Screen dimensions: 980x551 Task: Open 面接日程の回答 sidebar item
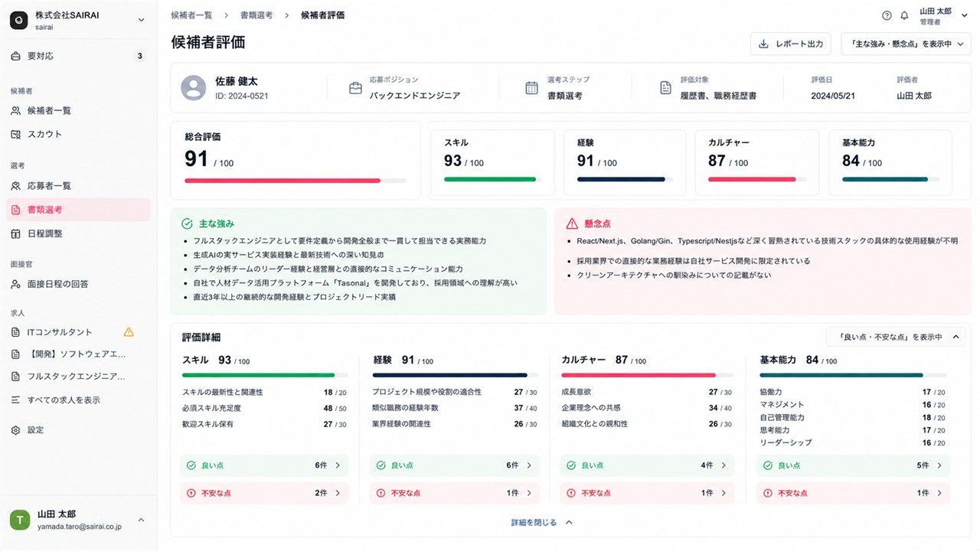[77, 284]
